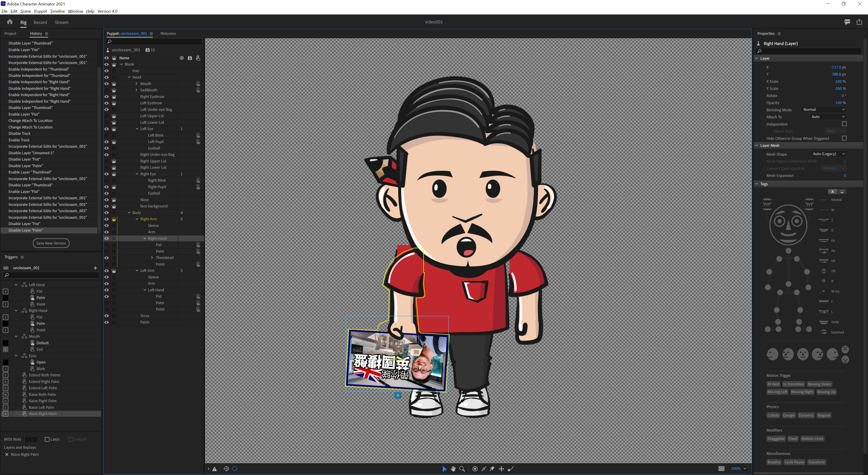Hide the Torso layer eye

coord(106,316)
